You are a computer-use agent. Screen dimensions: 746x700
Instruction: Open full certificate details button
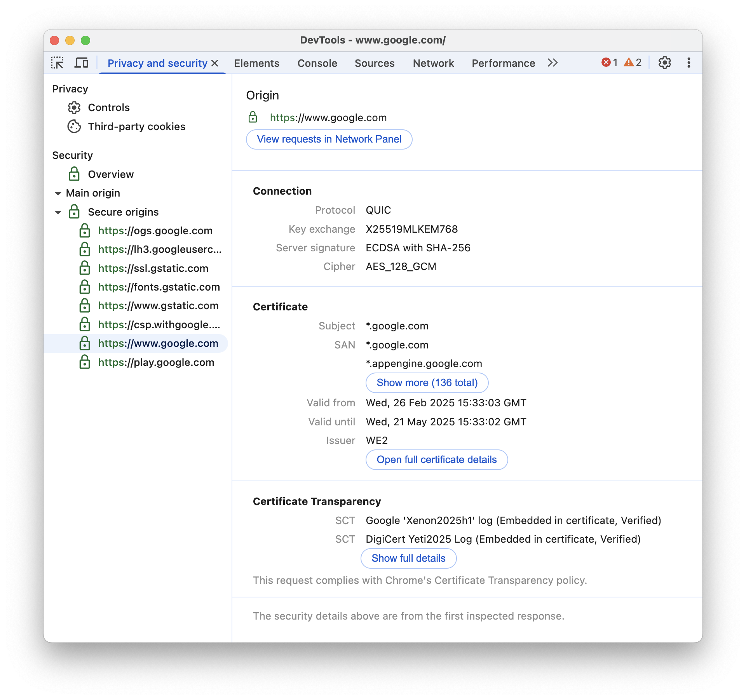(437, 459)
